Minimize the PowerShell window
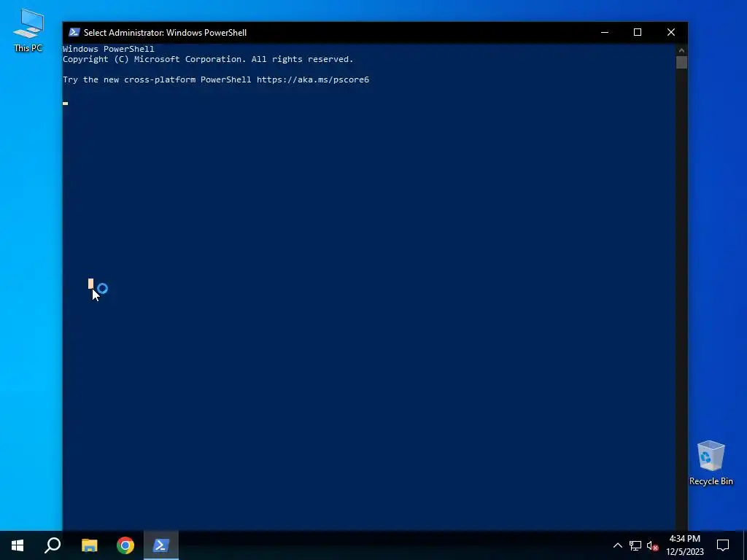747x560 pixels. 605,32
